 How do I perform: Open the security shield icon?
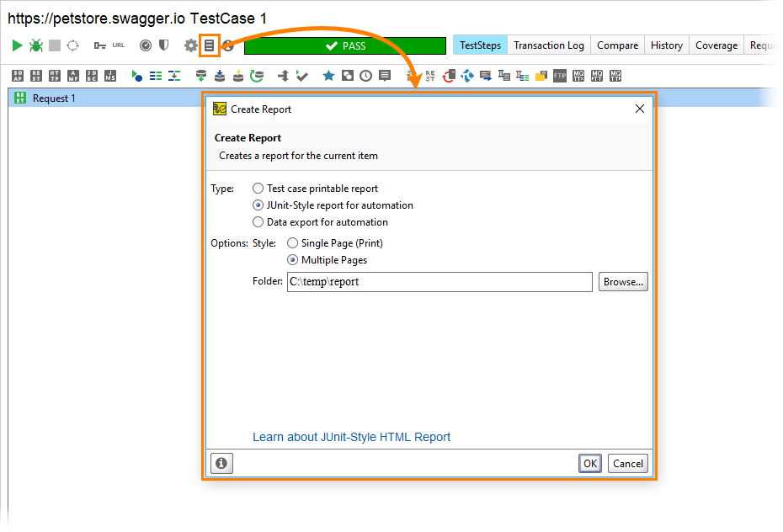point(163,45)
